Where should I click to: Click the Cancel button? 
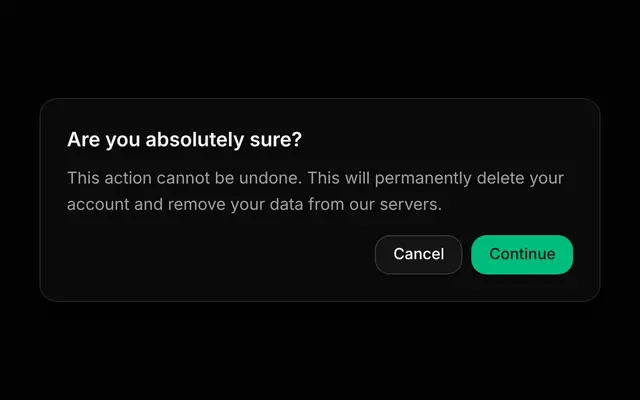418,254
